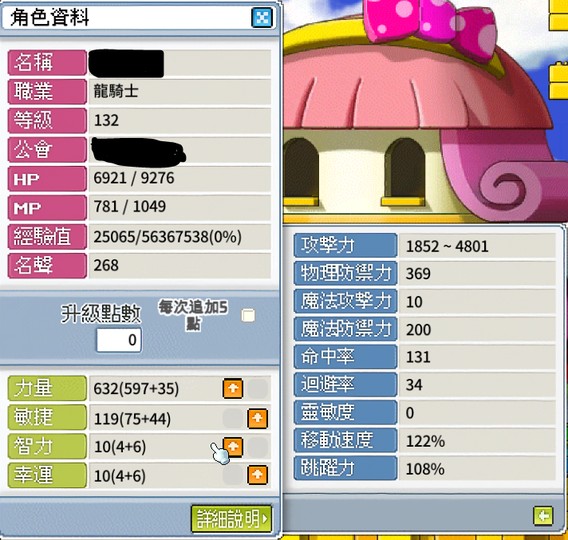The height and width of the screenshot is (540, 568).
Task: Click the pink polka-dot bow
Action: 430,26
